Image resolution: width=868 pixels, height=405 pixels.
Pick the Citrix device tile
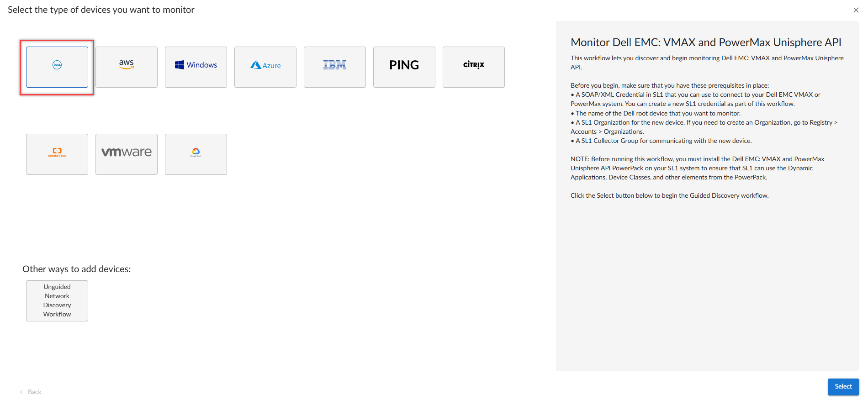coord(474,67)
